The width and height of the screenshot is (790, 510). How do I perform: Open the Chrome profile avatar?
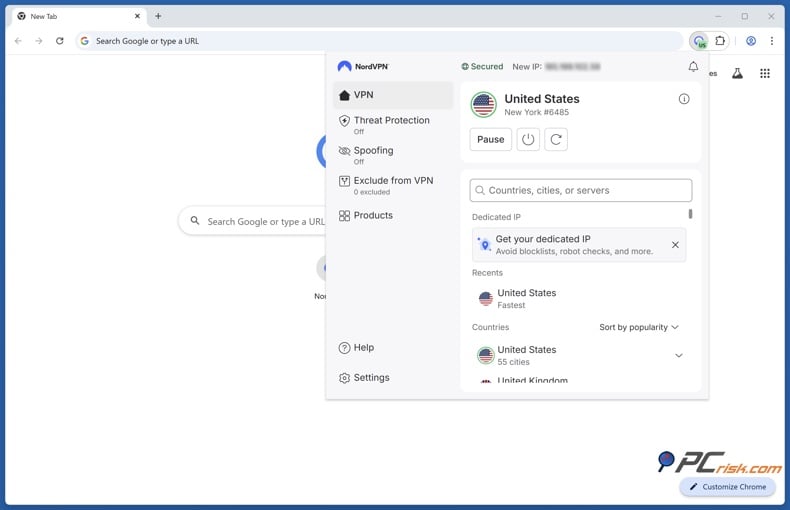(x=751, y=41)
